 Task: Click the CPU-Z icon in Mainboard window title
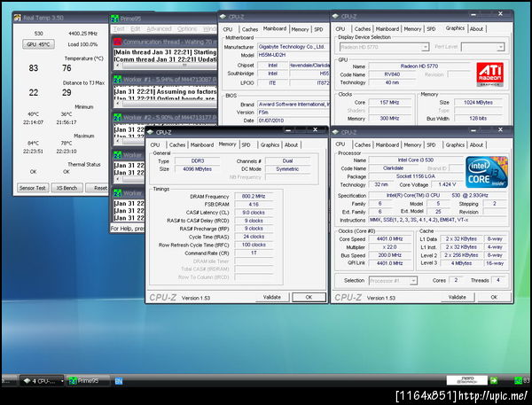click(x=223, y=16)
